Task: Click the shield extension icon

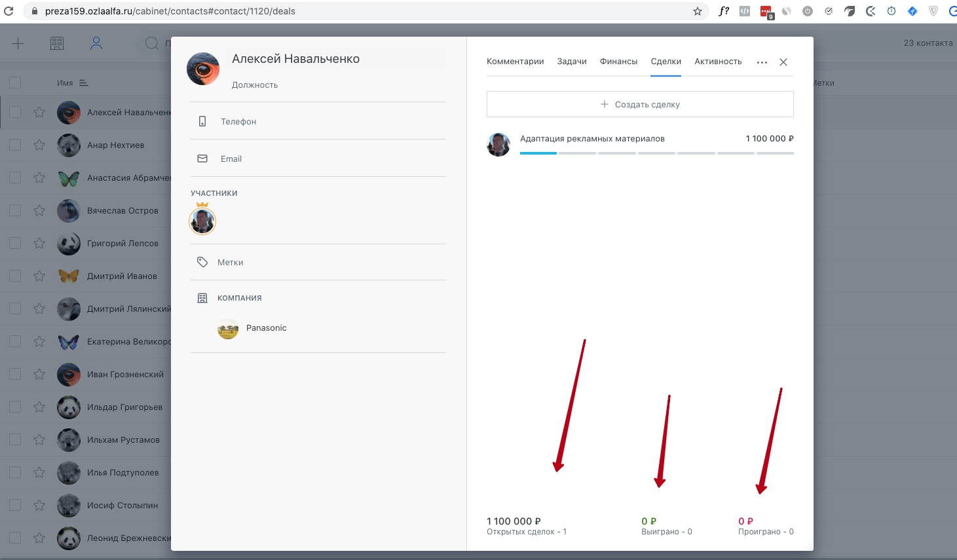Action: (933, 11)
